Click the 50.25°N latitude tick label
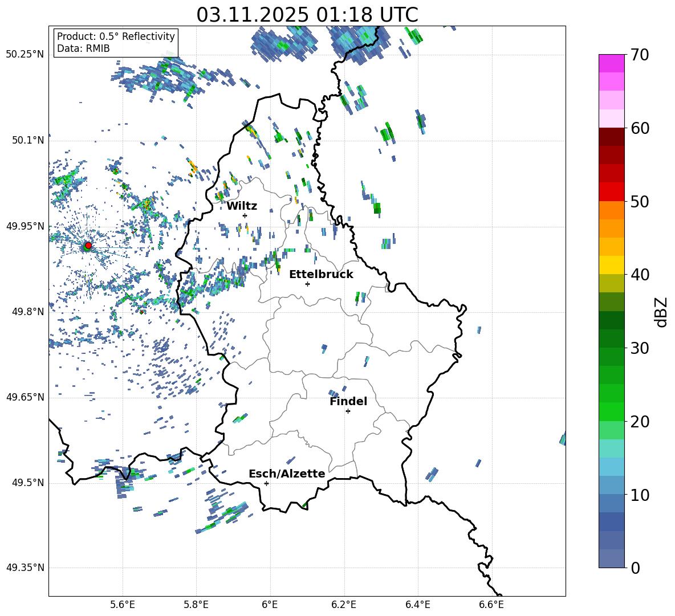 25,54
